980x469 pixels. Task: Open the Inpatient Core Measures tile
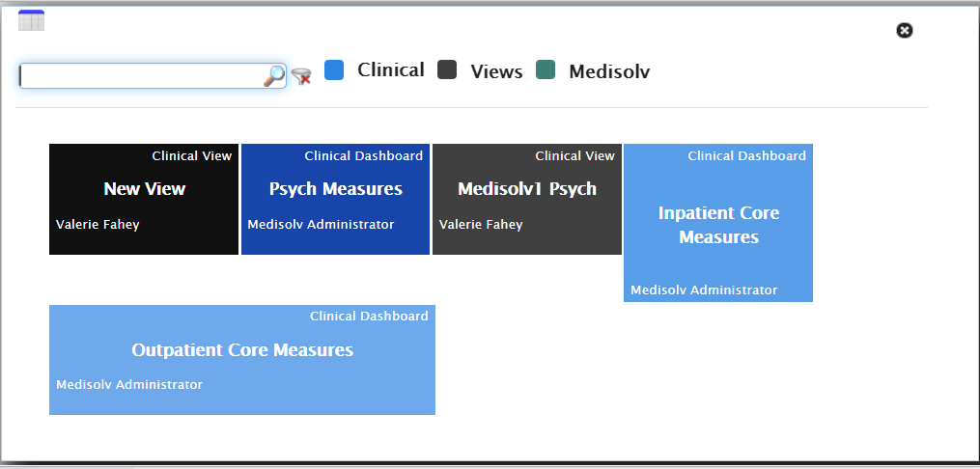pos(718,223)
